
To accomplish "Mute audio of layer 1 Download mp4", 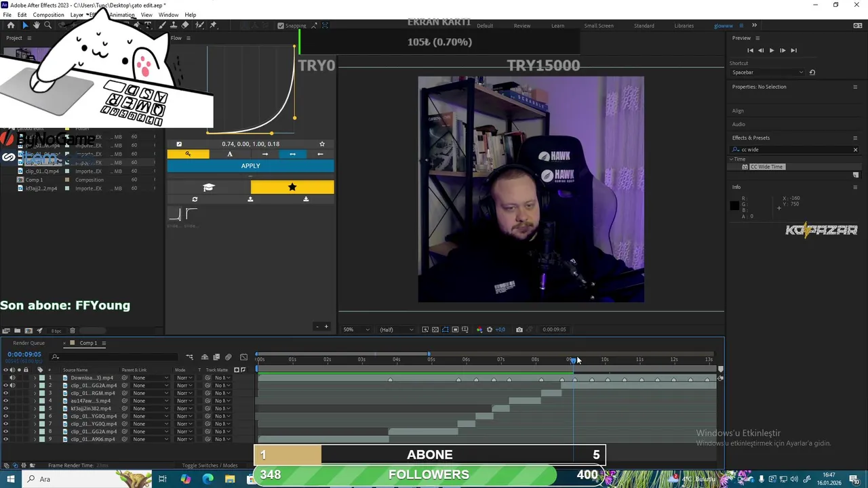I will point(12,378).
